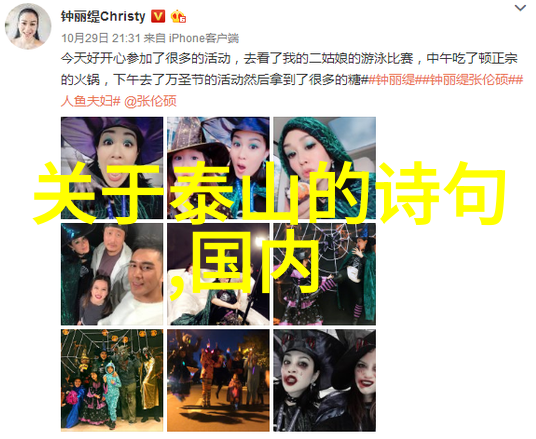Viewport: 536px width, 439px height.
Task: Open the #人鱼夫妇# hashtag topic
Action: (x=91, y=101)
